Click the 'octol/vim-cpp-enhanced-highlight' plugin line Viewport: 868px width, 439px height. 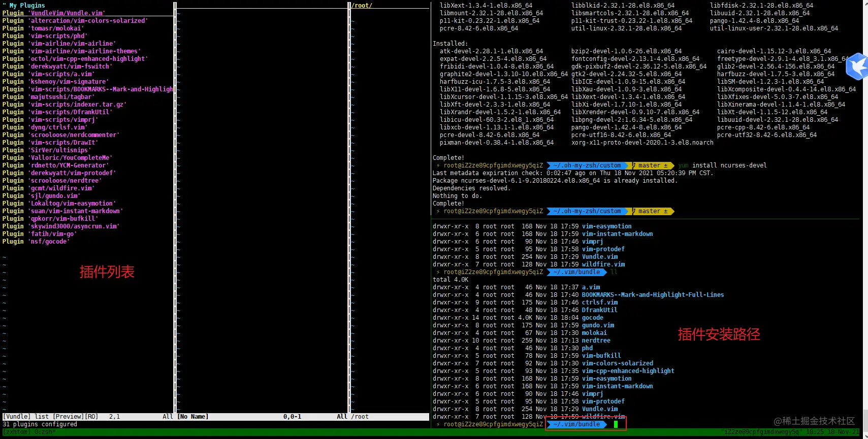pos(75,59)
